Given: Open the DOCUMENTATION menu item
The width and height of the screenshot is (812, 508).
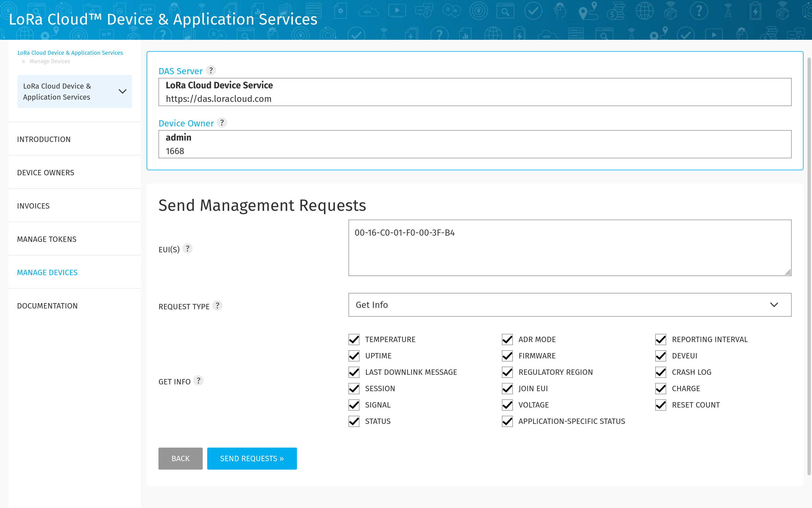Looking at the screenshot, I should point(74,306).
